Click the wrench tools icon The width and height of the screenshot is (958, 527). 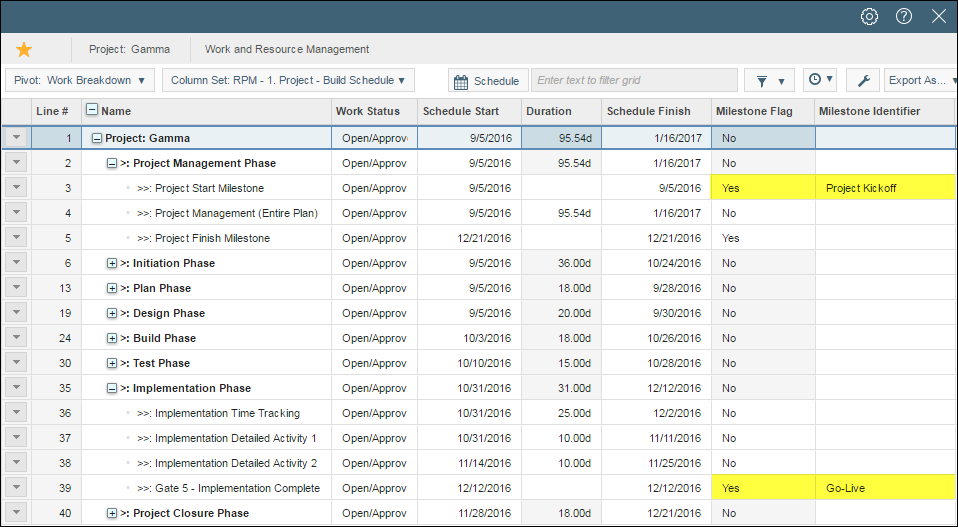click(x=863, y=80)
